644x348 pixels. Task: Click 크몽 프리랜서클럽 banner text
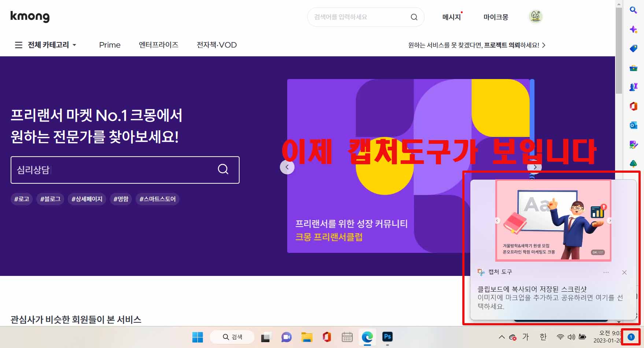click(329, 237)
